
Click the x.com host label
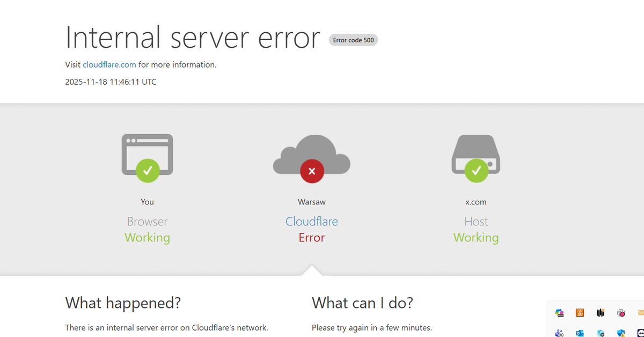pos(476,202)
